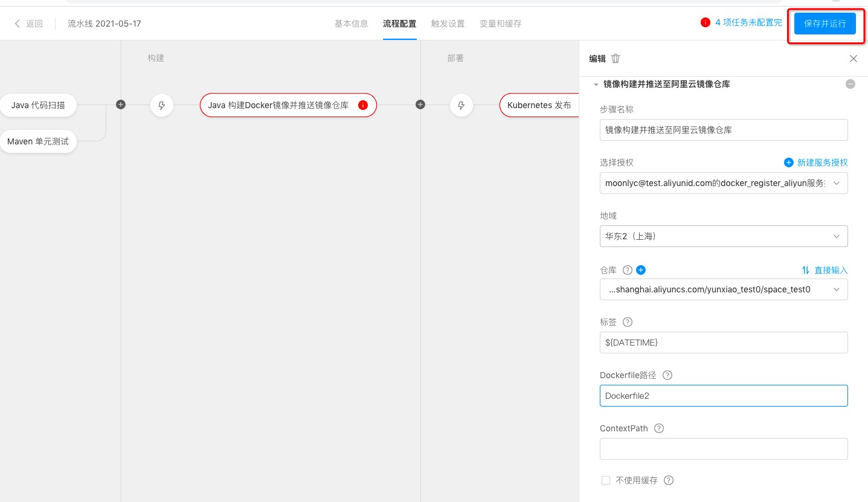868x502 pixels.
Task: Open the help icon next to 不使用缓存
Action: pos(669,480)
